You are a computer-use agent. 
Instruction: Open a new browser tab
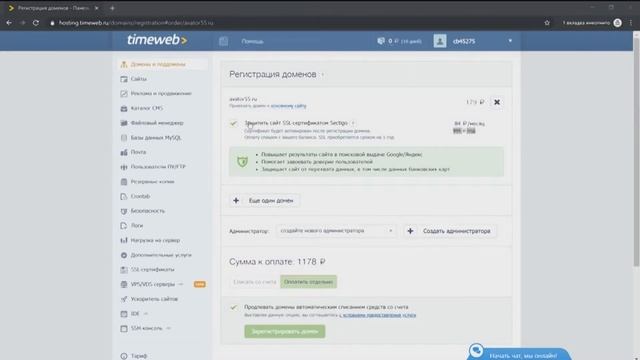112,8
